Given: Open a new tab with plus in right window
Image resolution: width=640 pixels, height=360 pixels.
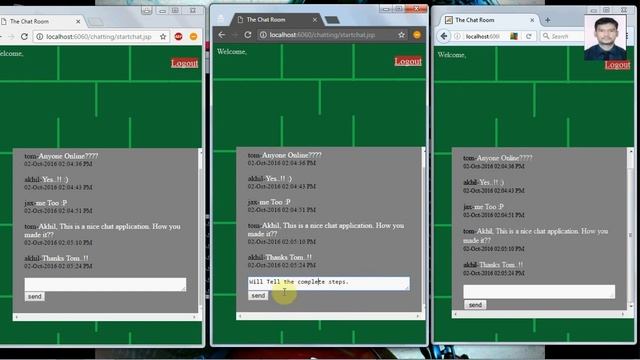Looking at the screenshot, I should (x=548, y=20).
